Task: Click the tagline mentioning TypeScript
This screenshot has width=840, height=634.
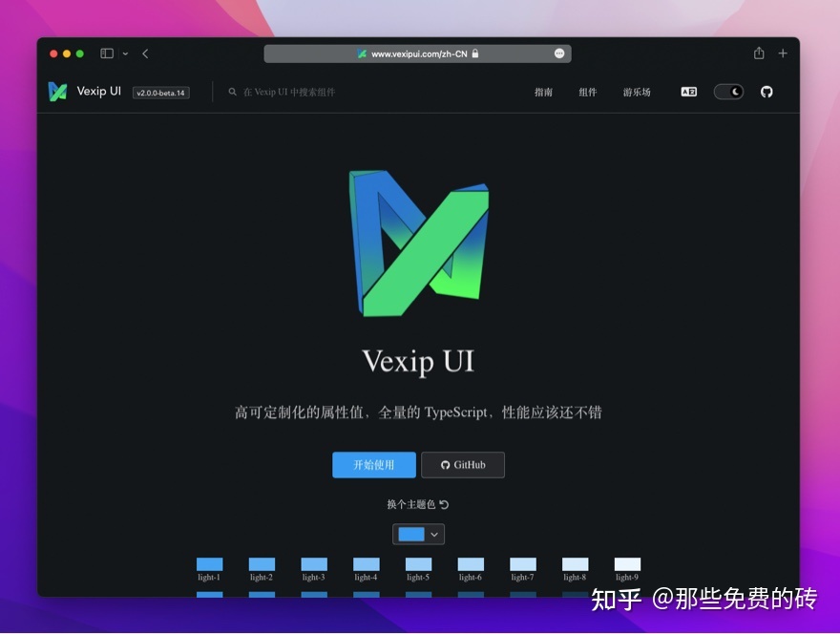Action: click(x=418, y=412)
